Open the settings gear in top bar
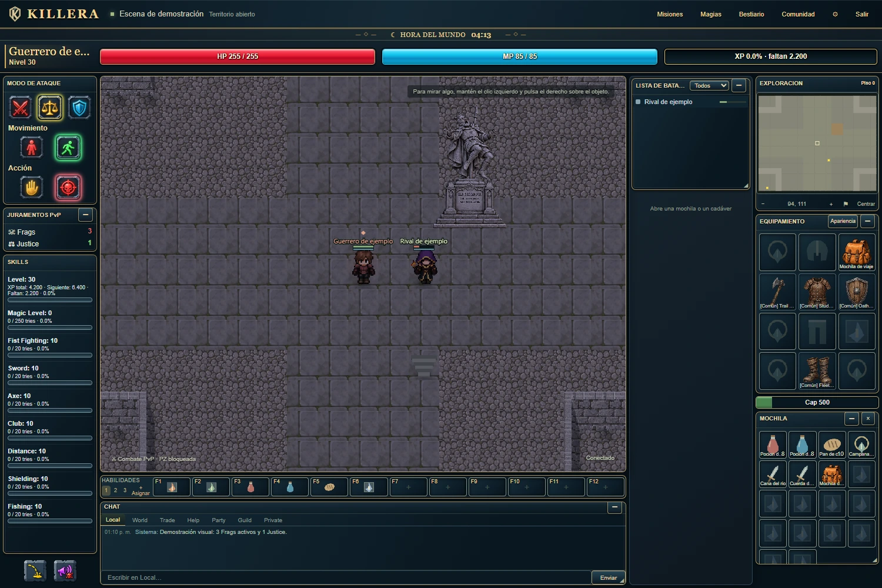Viewport: 882px width, 588px height. 835,14
